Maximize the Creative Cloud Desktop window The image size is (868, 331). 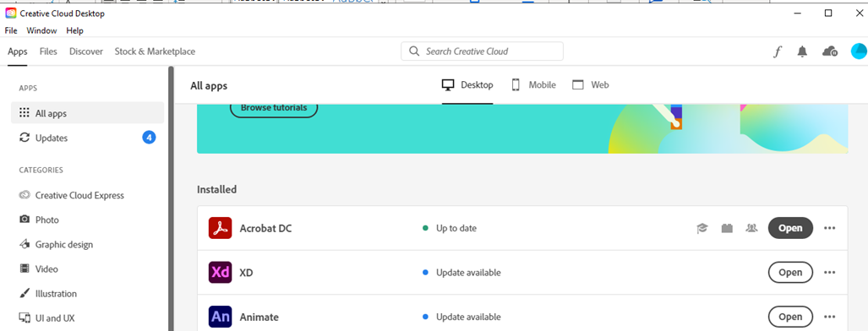pos(828,14)
